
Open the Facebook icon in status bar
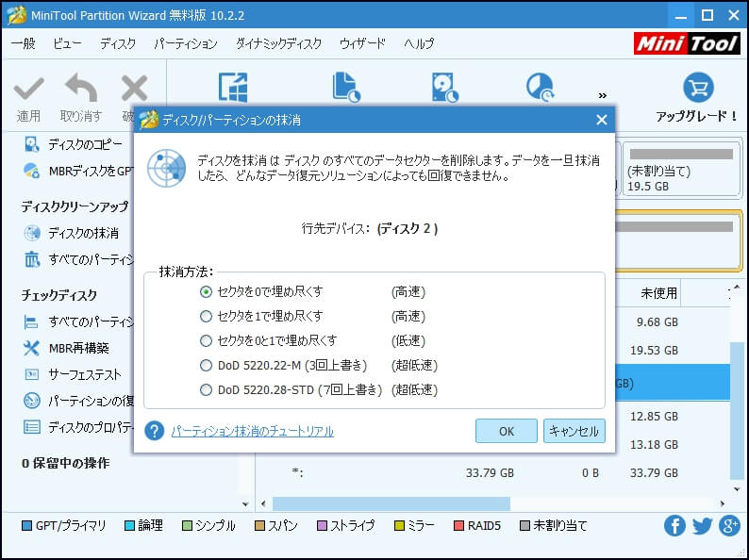pos(674,526)
